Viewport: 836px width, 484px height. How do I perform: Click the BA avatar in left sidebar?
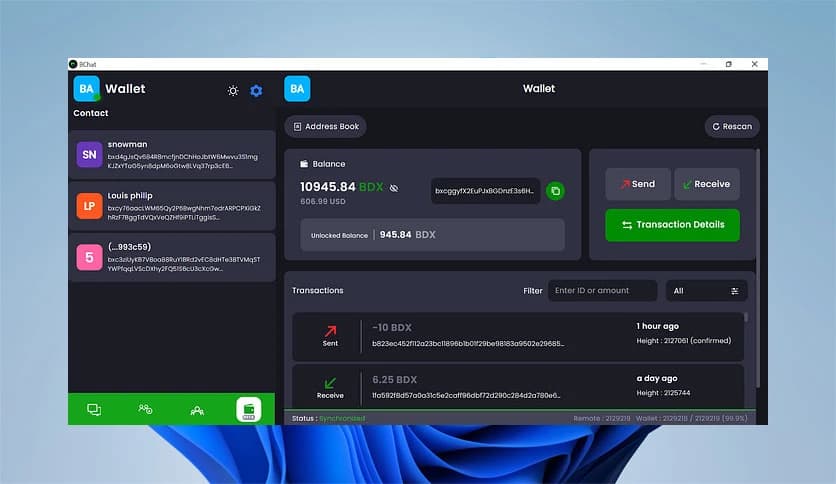(x=86, y=88)
